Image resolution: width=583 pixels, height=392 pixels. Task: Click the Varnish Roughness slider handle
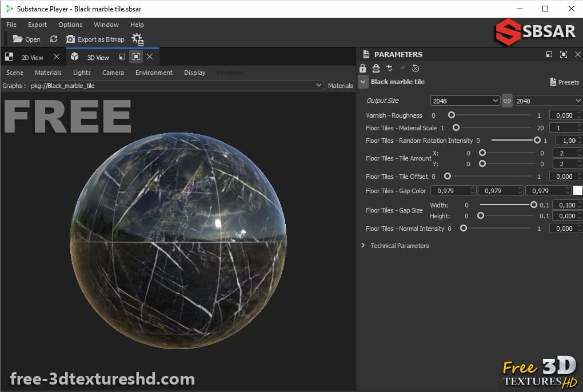click(x=452, y=115)
